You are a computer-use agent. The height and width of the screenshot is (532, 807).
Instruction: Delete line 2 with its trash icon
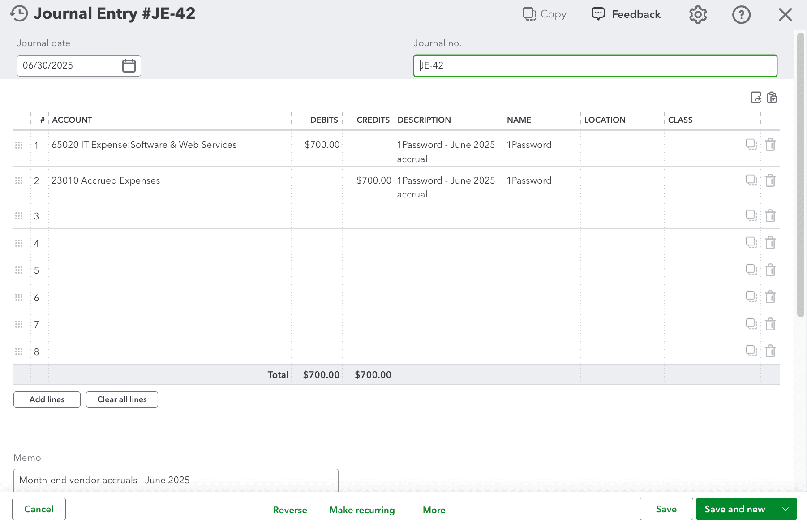click(x=771, y=180)
